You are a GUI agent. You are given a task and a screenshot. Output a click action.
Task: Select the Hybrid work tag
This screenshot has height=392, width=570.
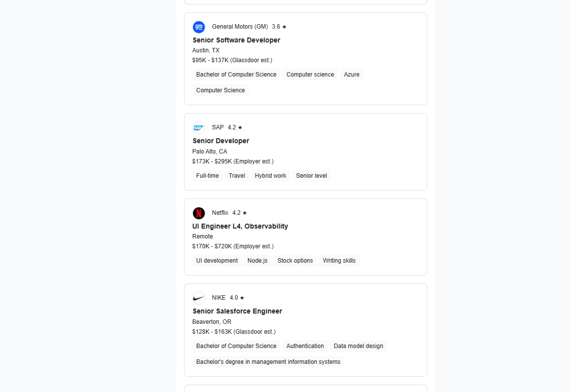click(270, 176)
